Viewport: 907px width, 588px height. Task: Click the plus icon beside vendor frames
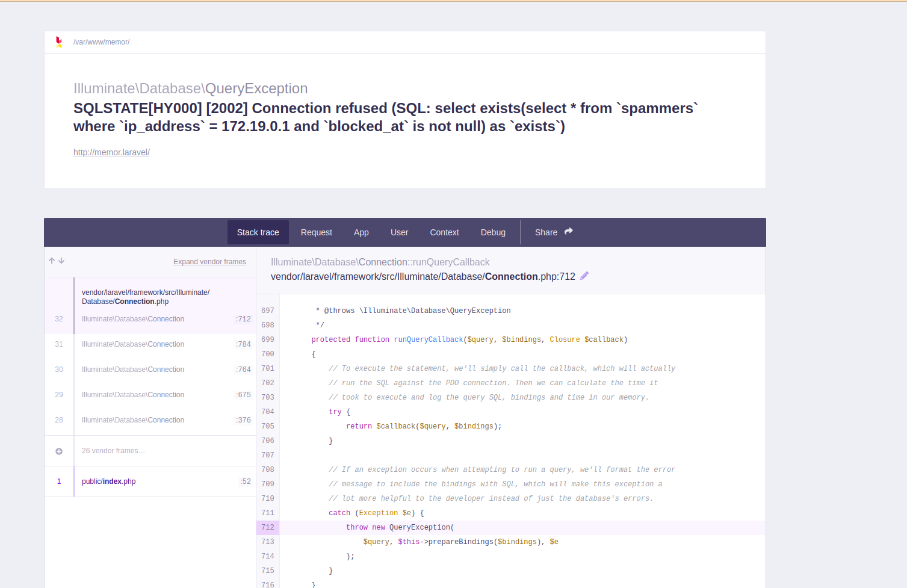58,450
